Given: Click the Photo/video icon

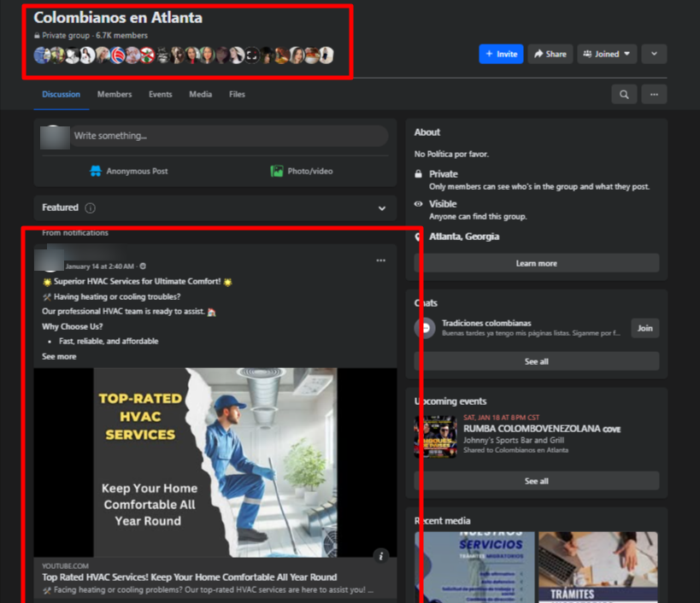Looking at the screenshot, I should coord(276,172).
